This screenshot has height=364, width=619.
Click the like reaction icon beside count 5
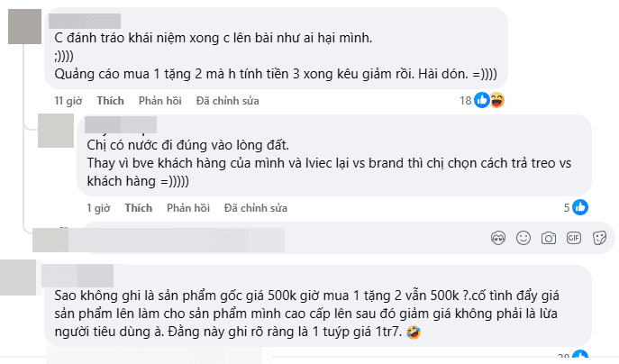tap(580, 207)
